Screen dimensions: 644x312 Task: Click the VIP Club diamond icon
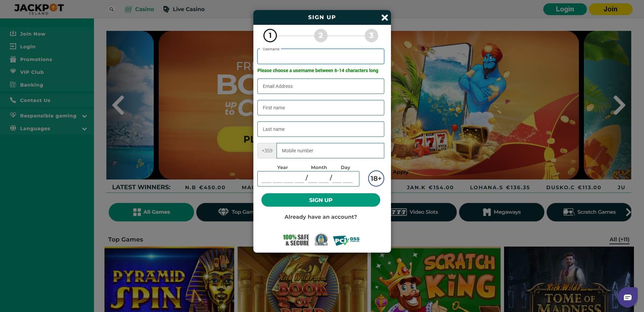(x=13, y=72)
